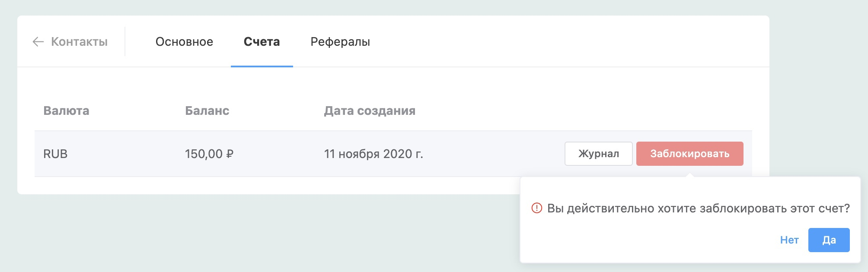Click the Баланс column header
868x272 pixels.
click(x=207, y=111)
